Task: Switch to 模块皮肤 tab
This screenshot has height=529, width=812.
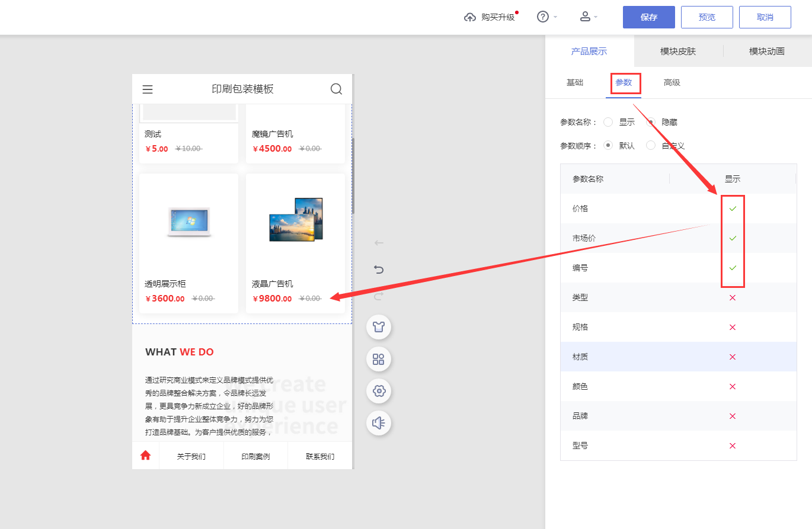Action: pos(678,51)
